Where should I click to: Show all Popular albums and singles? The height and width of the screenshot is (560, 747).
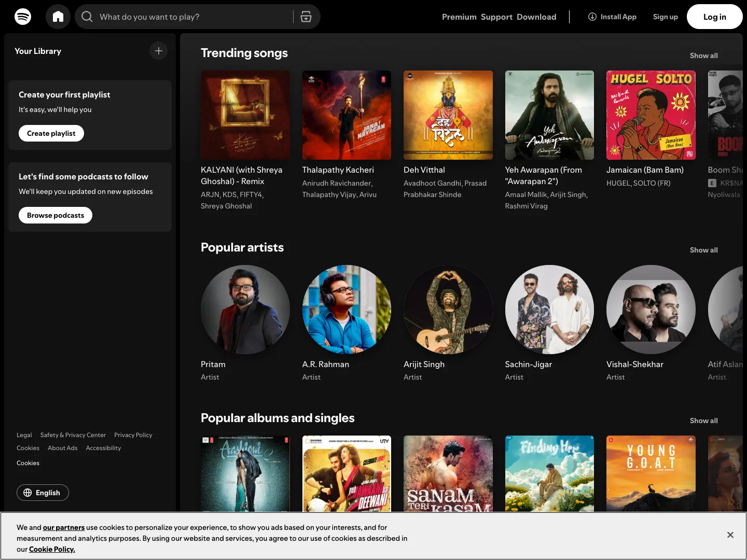coord(704,421)
